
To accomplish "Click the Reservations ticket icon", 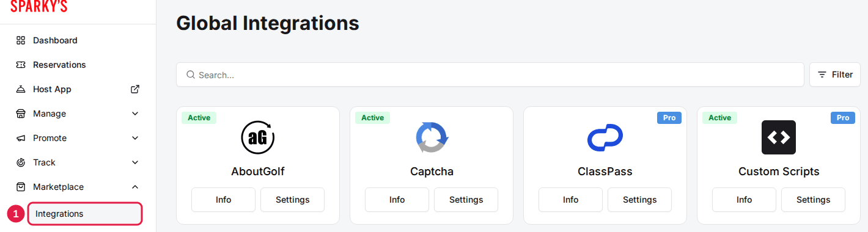I will pyautogui.click(x=21, y=65).
